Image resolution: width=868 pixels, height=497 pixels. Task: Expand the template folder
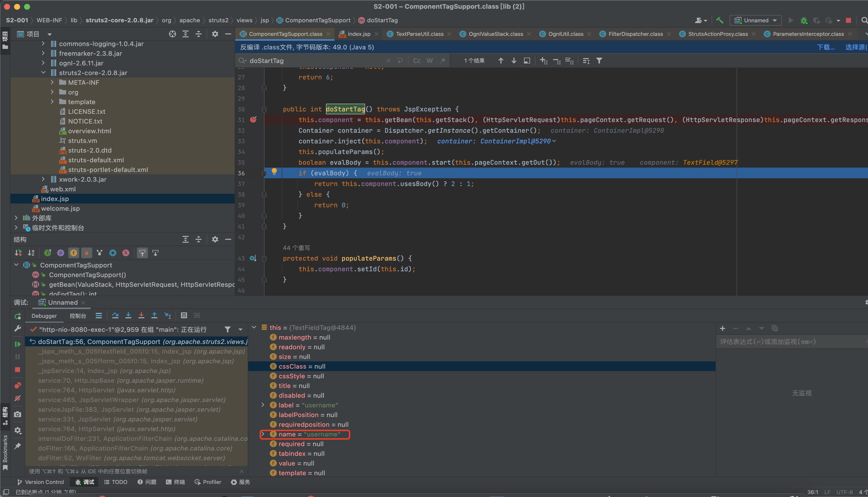tap(52, 102)
